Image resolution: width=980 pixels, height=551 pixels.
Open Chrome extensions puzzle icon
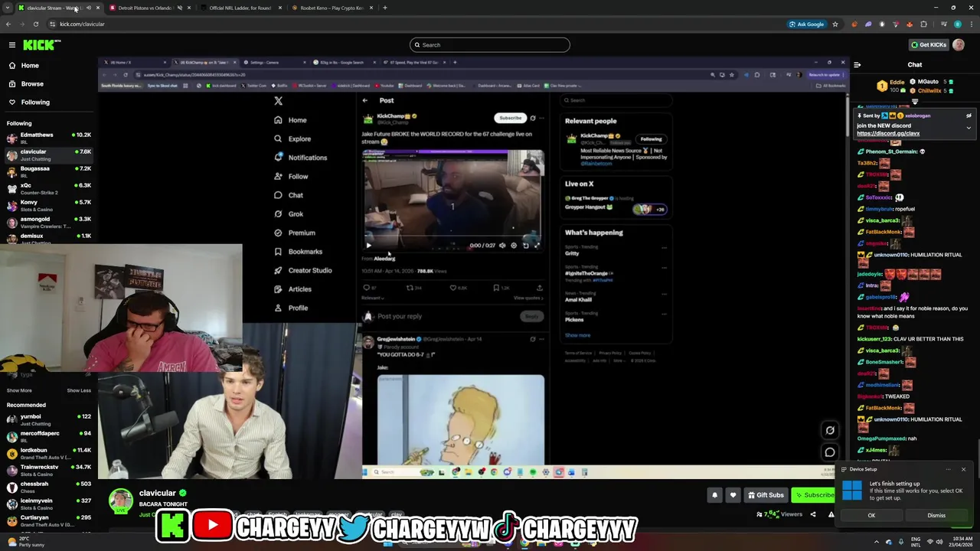(x=923, y=24)
